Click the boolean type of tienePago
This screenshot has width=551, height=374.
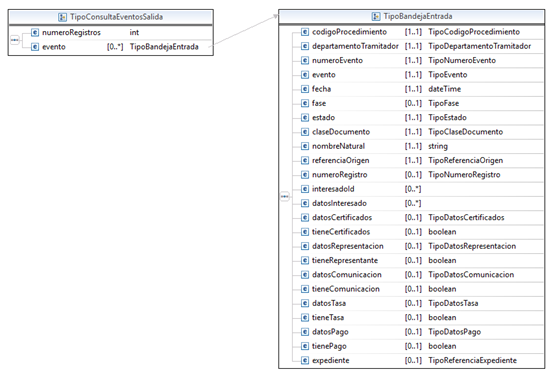[x=442, y=346]
